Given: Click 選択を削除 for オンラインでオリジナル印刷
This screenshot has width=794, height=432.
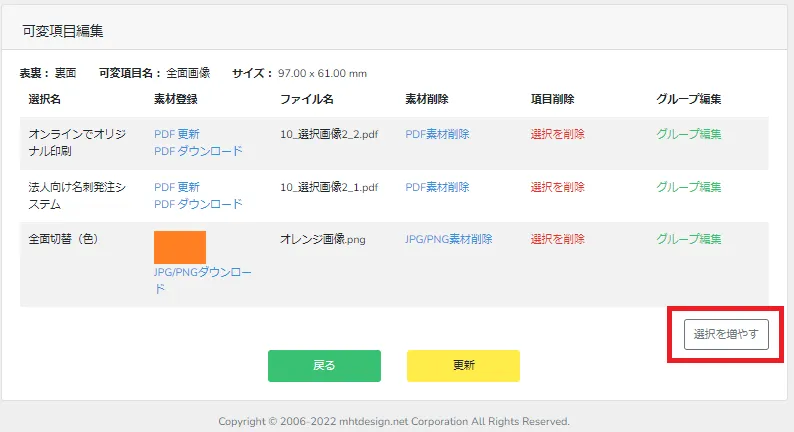Looking at the screenshot, I should pos(557,134).
